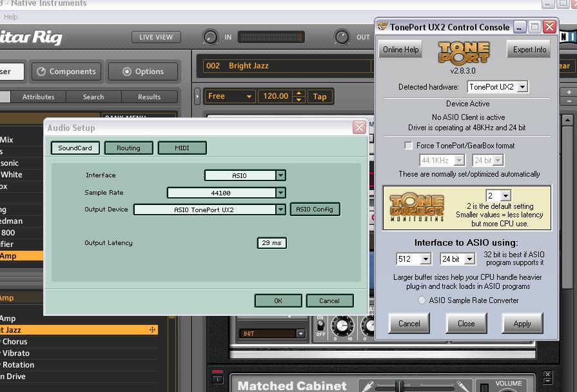The height and width of the screenshot is (392, 577).
Task: Adjust the first amp knob beside ON/OFF switch
Action: (x=342, y=326)
